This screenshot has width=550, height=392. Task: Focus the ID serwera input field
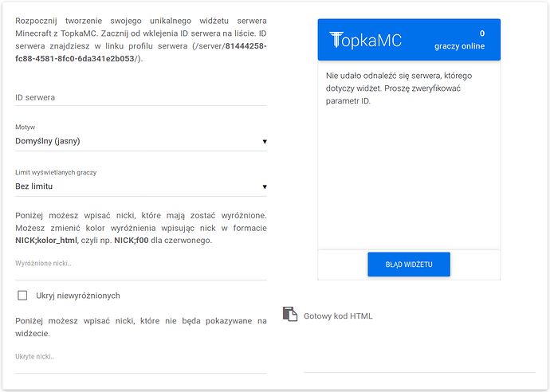point(141,97)
